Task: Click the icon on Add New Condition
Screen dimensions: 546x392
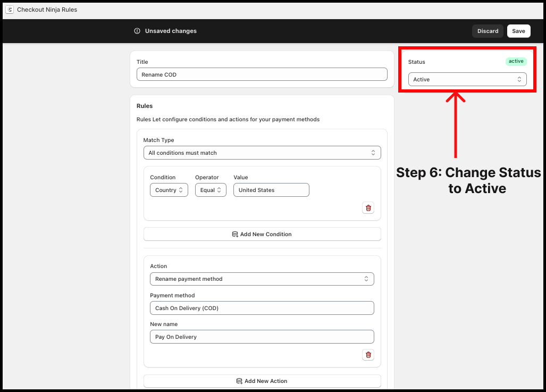Action: coord(235,234)
